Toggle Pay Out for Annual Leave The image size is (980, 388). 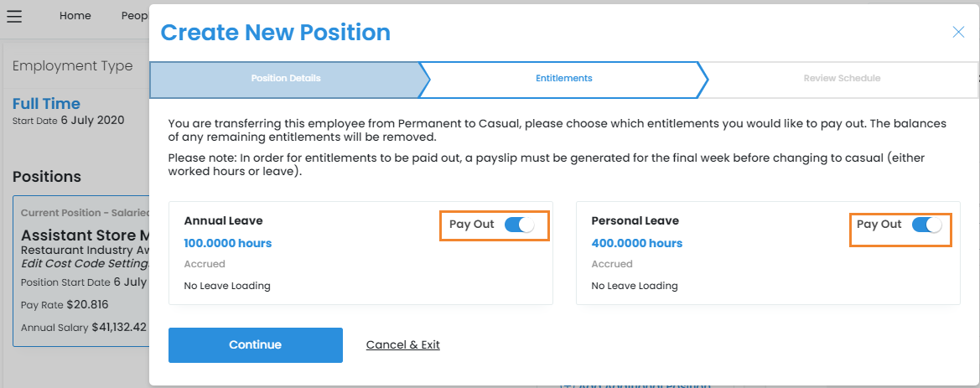519,225
